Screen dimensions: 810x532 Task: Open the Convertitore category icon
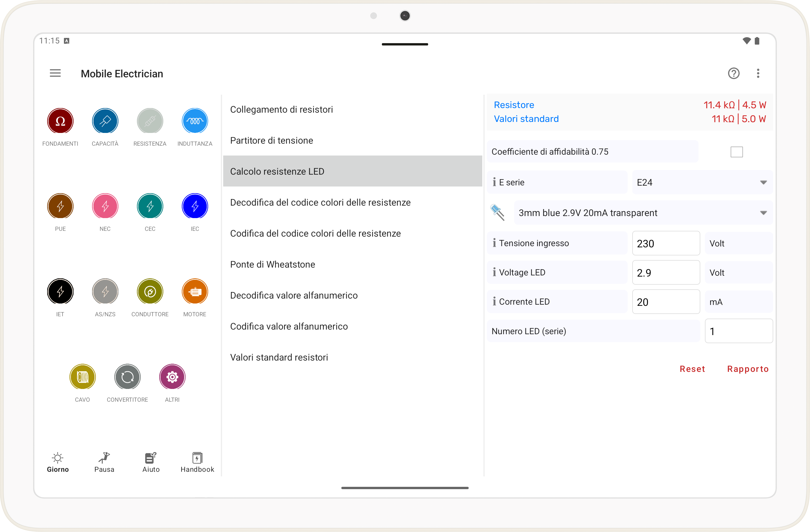point(127,377)
